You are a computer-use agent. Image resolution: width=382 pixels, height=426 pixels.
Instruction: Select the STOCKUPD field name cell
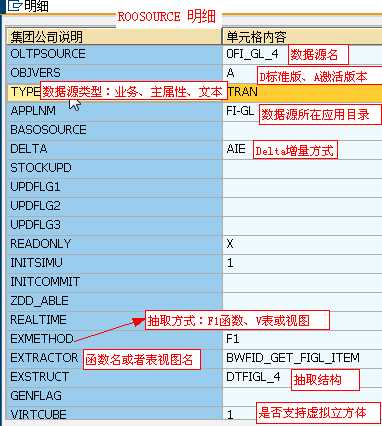coord(114,168)
